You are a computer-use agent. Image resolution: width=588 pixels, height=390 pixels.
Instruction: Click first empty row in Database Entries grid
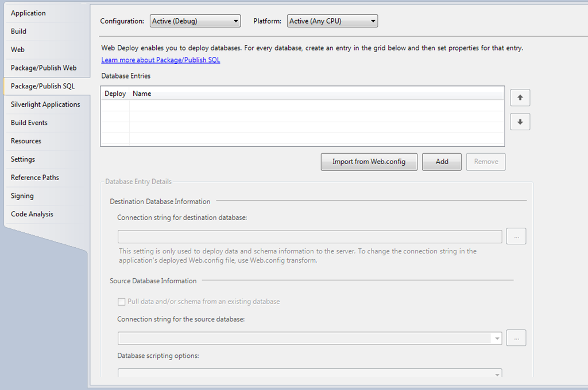click(302, 106)
